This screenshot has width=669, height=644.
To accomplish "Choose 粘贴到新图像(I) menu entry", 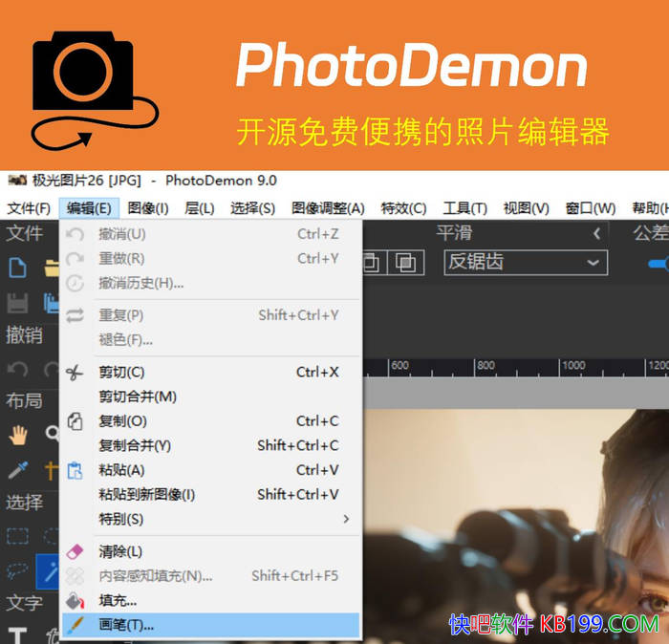I will tap(211, 495).
